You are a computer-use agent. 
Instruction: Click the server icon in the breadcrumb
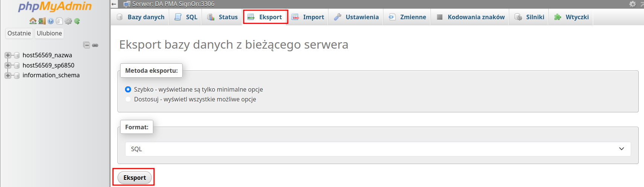127,4
